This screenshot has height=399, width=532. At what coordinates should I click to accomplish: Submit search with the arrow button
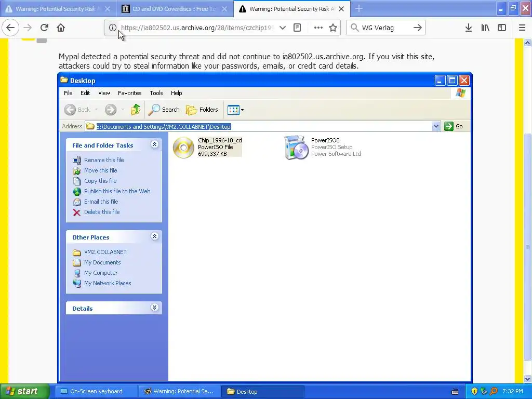(x=418, y=28)
